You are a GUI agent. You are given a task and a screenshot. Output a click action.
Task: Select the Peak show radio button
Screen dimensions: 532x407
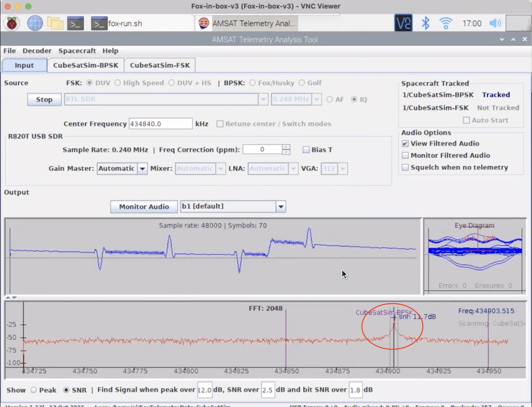[33, 390]
